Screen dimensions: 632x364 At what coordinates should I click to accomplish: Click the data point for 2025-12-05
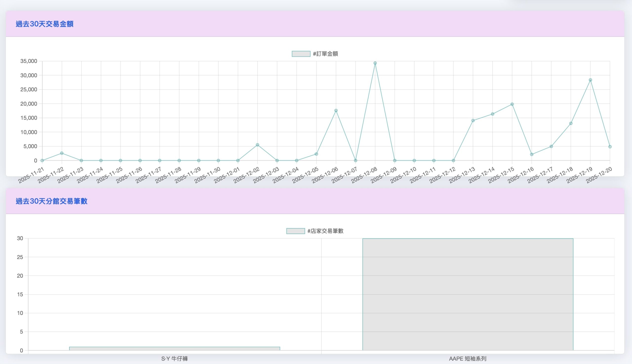pos(316,154)
